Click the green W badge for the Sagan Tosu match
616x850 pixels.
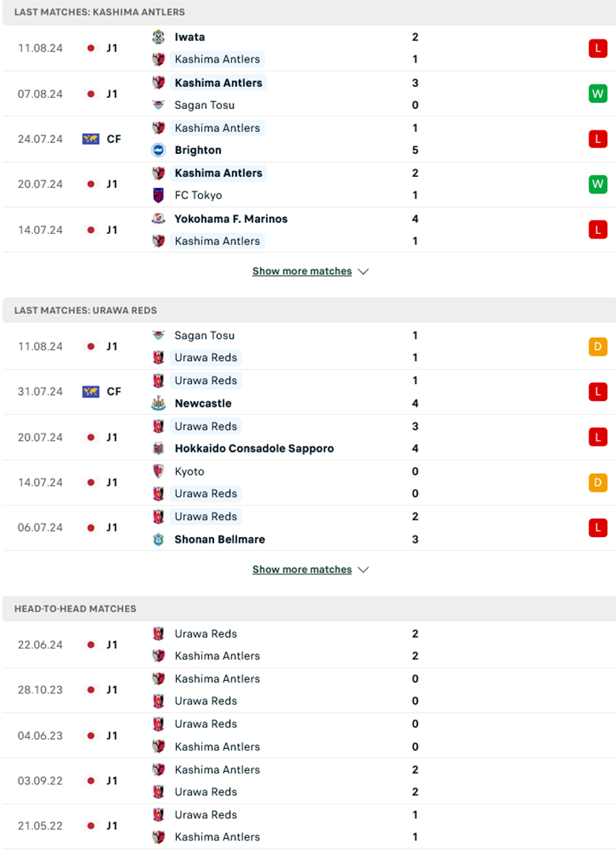click(x=597, y=94)
